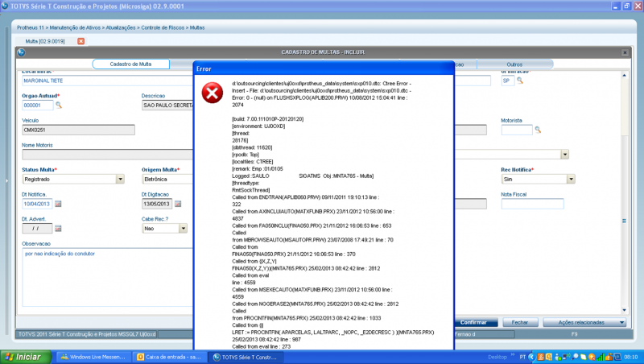Viewport: 644px width, 364px height.
Task: Click the Dt Digitacao date field
Action: 157,204
